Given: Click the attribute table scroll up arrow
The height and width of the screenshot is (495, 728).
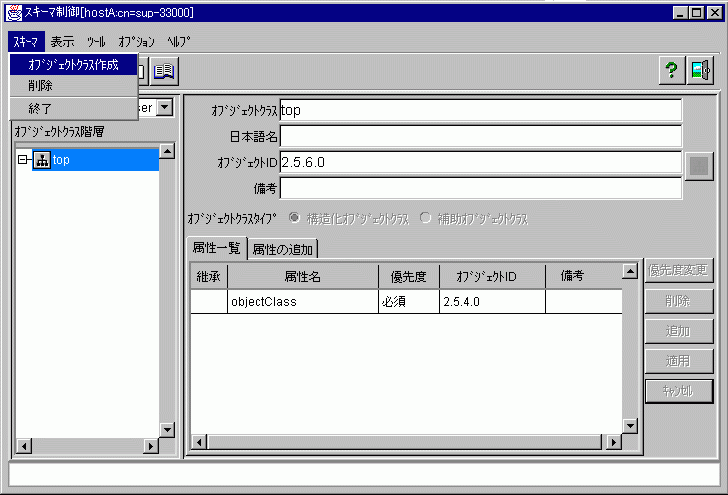Looking at the screenshot, I should click(630, 271).
